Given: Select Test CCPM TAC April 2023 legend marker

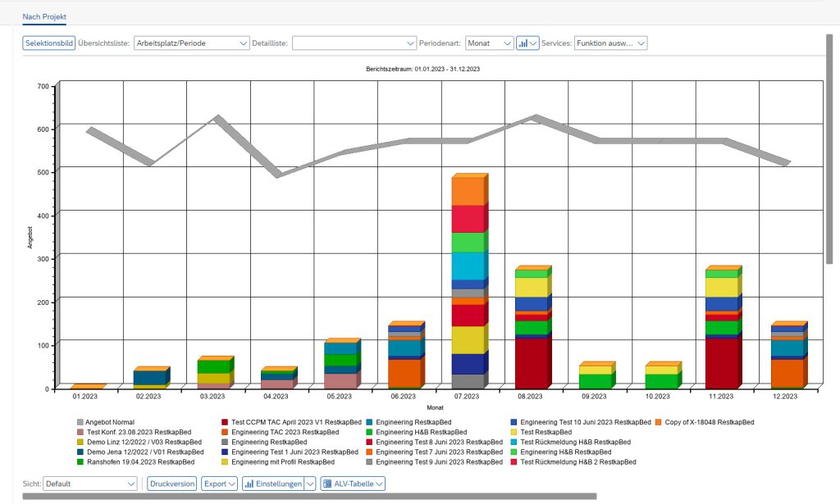Looking at the screenshot, I should (x=226, y=422).
